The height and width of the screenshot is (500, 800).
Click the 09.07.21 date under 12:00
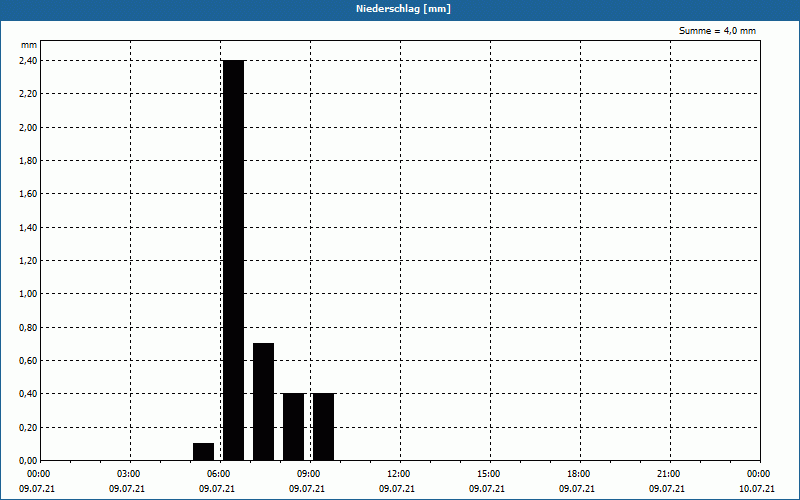(x=397, y=489)
